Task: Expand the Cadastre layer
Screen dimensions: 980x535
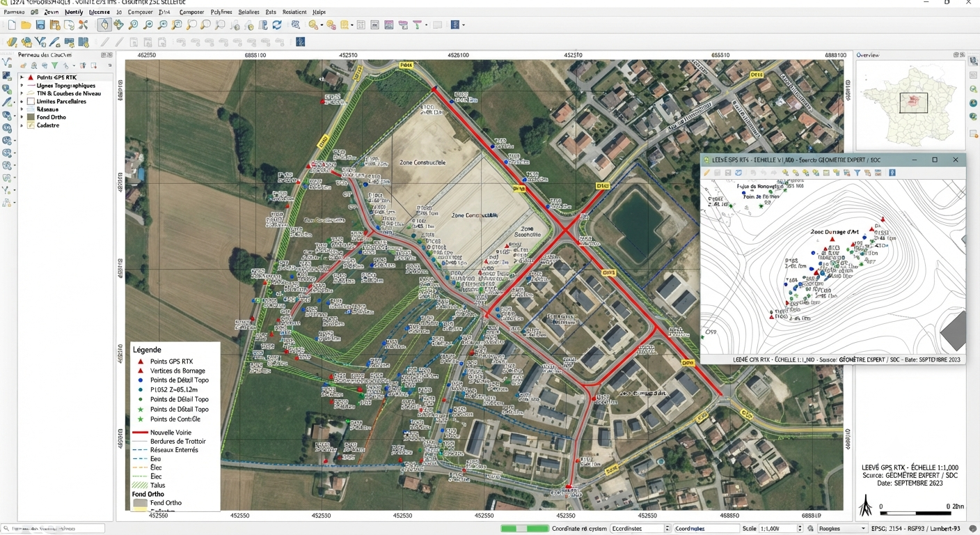Action: click(x=22, y=125)
